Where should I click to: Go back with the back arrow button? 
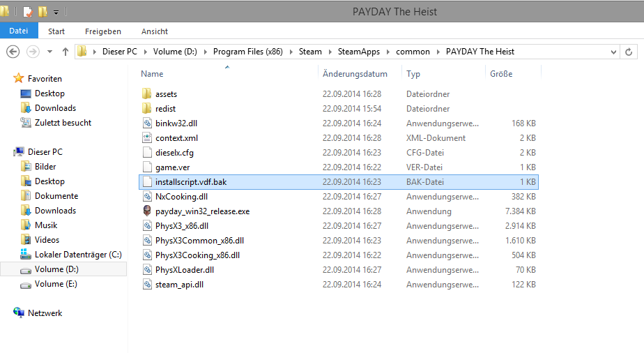tap(13, 52)
